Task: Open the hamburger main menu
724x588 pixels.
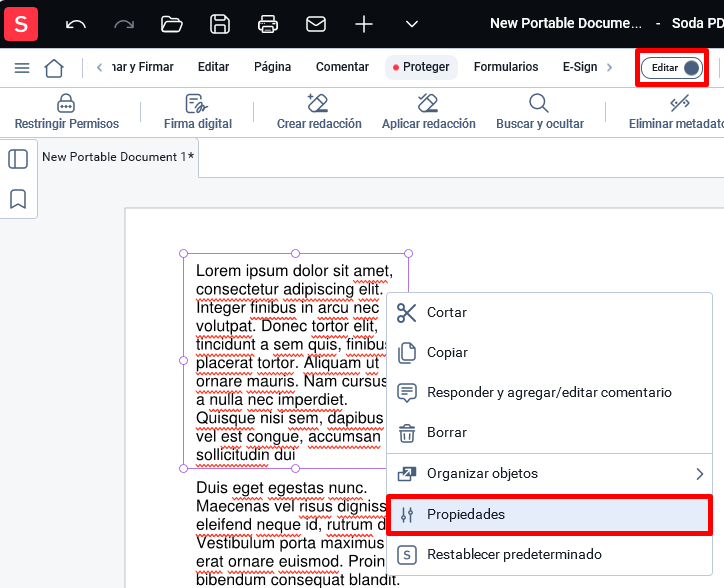Action: (x=22, y=68)
